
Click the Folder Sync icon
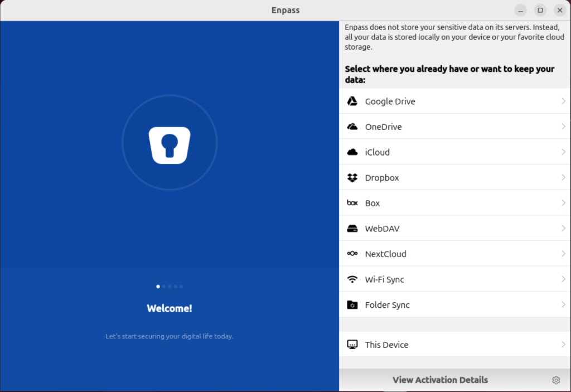[x=352, y=304]
